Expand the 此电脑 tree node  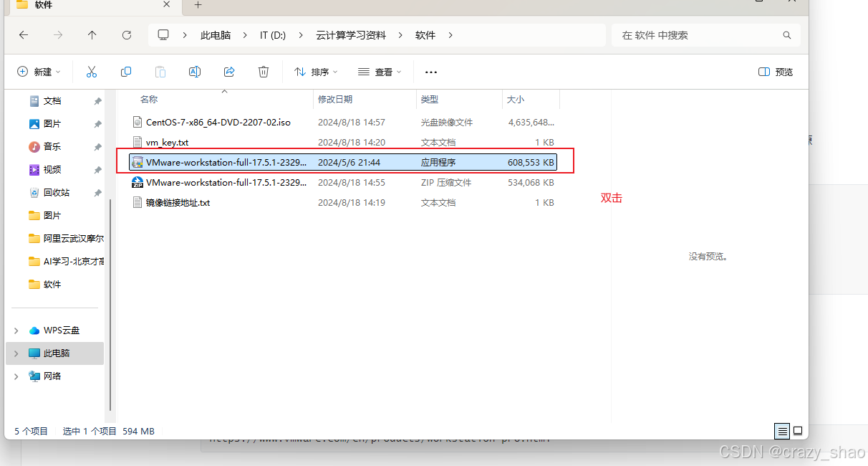[16, 353]
